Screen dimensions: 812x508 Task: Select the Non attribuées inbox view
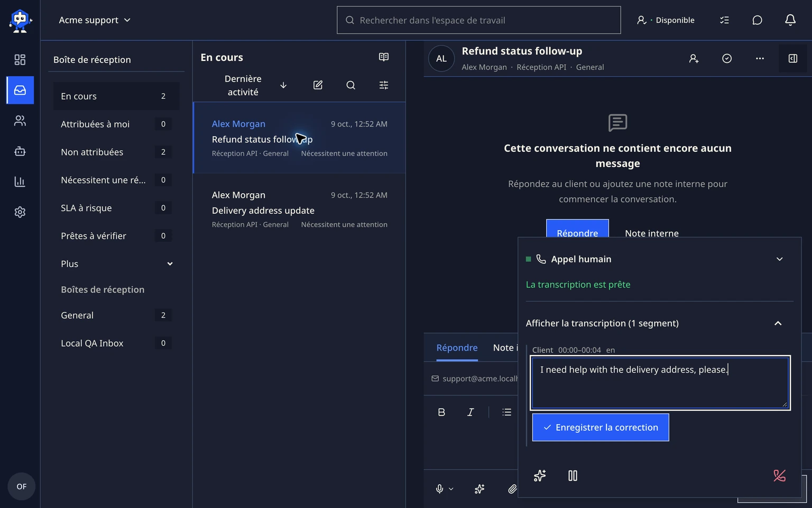tap(116, 152)
